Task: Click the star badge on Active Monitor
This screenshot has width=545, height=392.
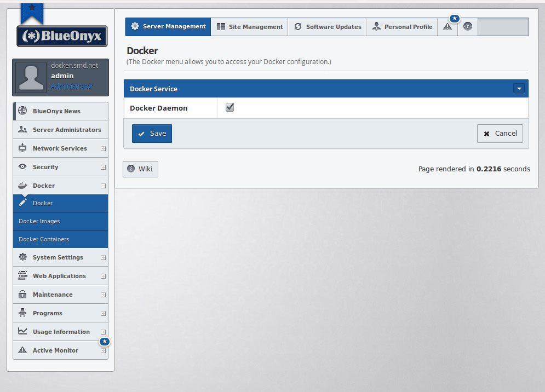Action: 105,342
